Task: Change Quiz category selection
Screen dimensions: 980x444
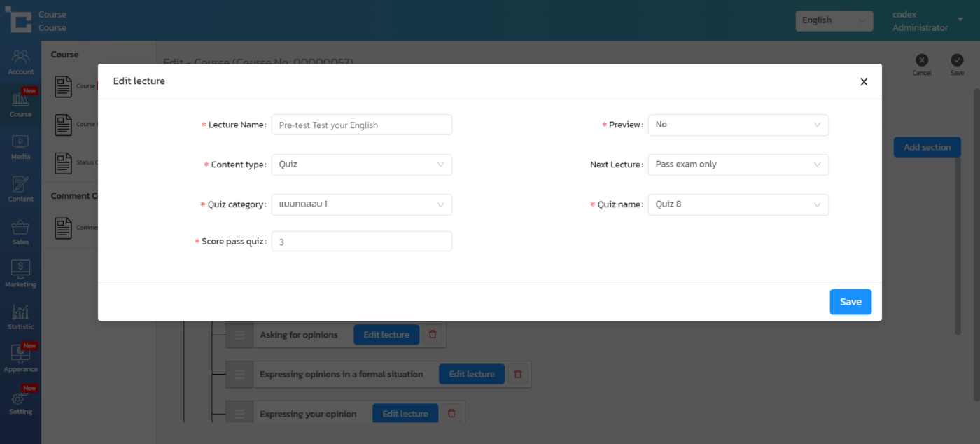Action: pyautogui.click(x=361, y=204)
